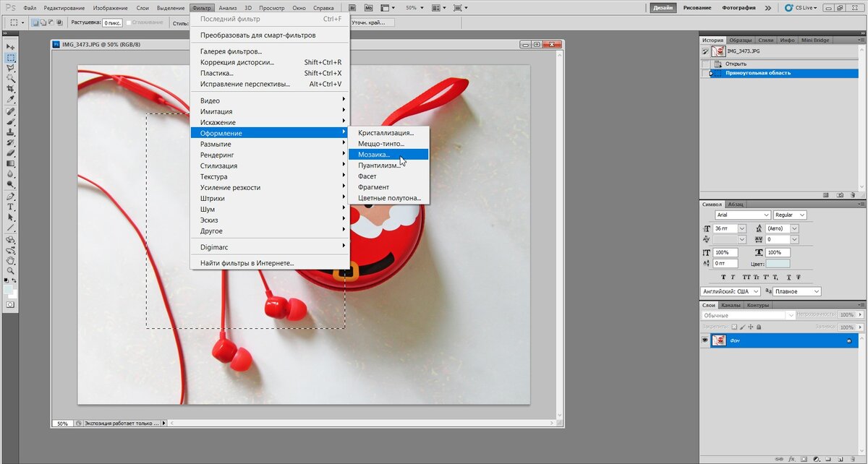The height and width of the screenshot is (464, 868).
Task: Open font size 36 пт dropdown
Action: point(742,228)
